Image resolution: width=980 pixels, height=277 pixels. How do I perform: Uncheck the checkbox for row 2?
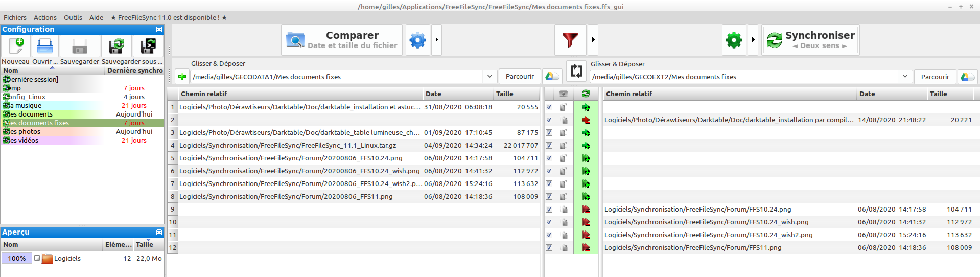click(x=549, y=120)
